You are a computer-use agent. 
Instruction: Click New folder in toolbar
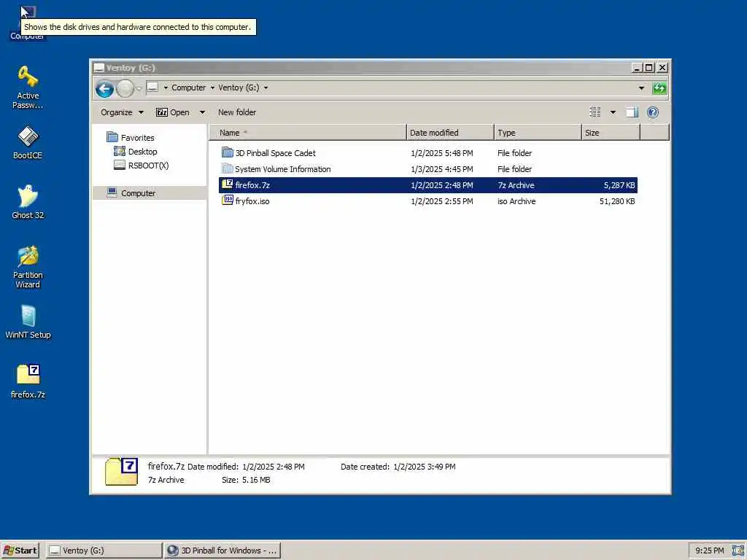(237, 112)
